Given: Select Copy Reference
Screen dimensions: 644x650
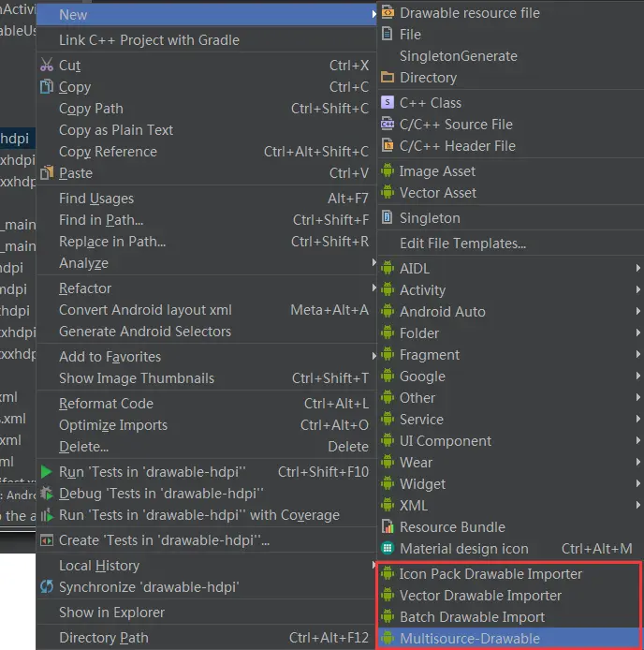Looking at the screenshot, I should click(206, 152).
